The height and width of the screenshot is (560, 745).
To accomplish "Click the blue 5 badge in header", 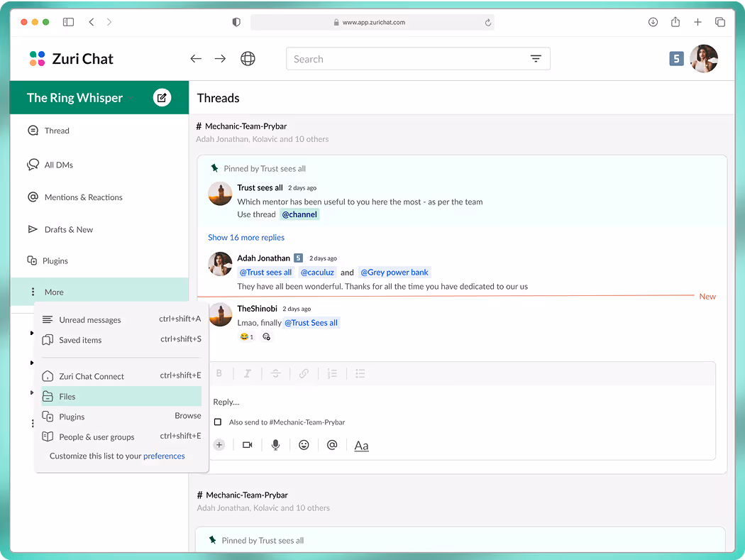I will pos(676,59).
